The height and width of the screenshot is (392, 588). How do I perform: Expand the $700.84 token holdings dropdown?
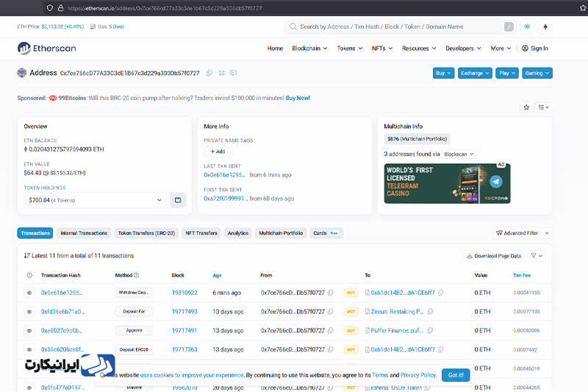point(95,200)
